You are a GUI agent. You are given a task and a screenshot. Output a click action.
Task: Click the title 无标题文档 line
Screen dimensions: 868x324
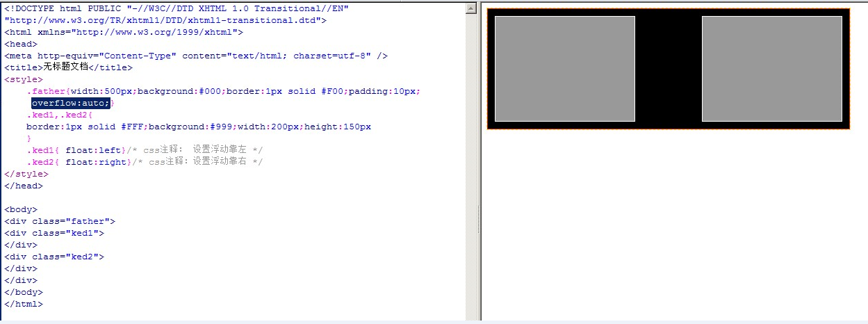click(68, 67)
